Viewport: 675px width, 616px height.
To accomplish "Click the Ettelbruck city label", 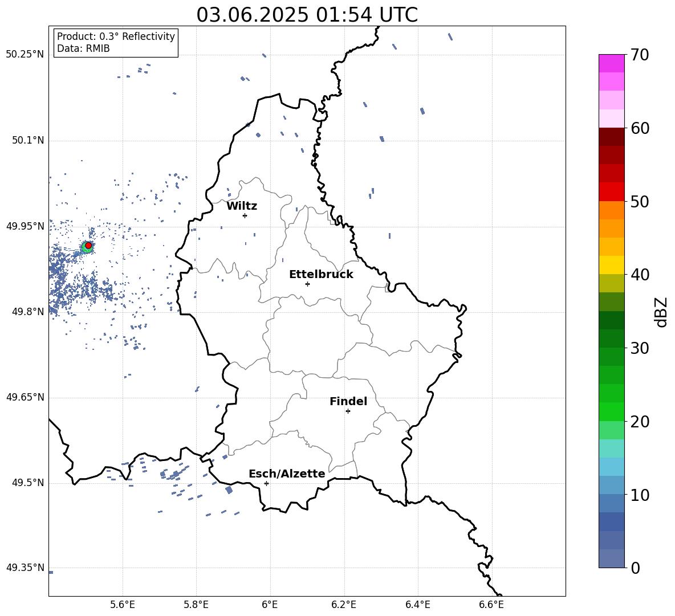I will (x=321, y=275).
